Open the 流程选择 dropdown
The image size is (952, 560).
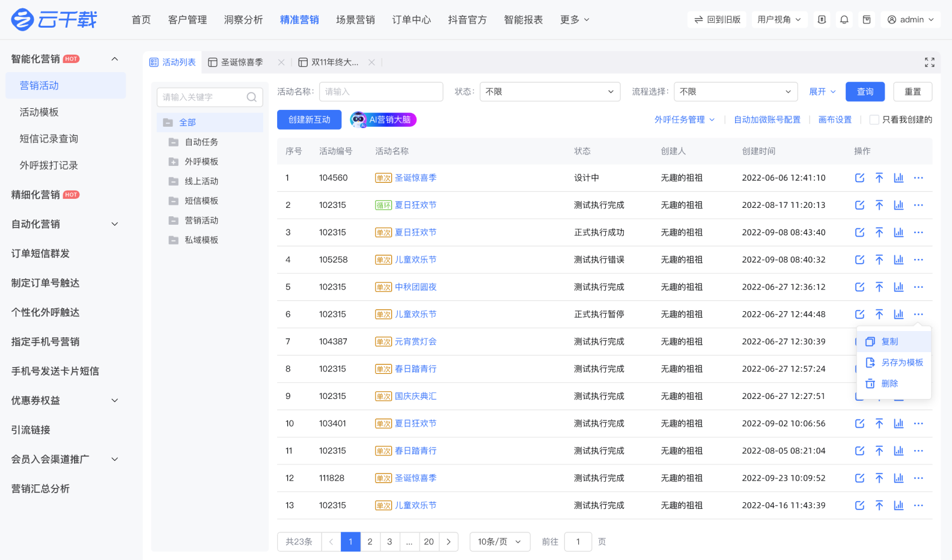(736, 92)
